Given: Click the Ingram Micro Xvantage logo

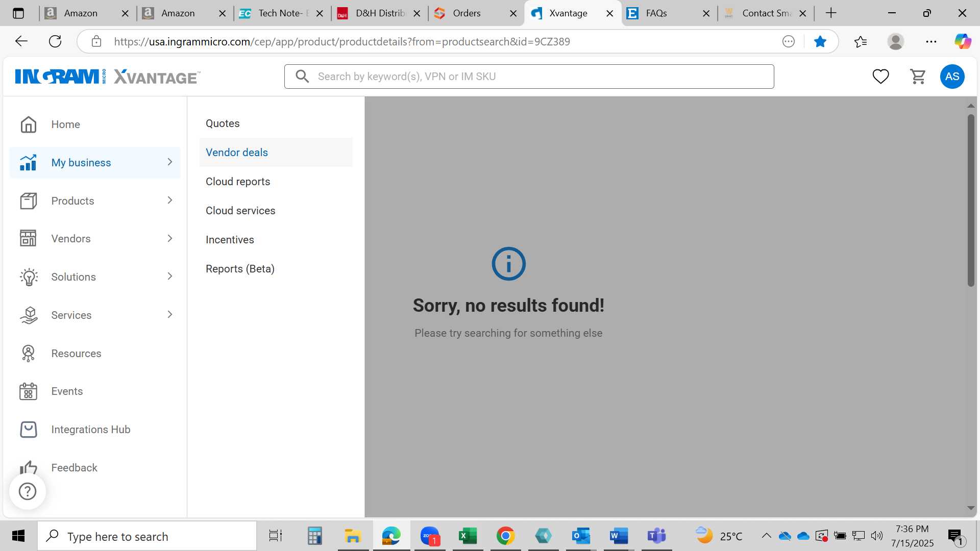Looking at the screenshot, I should click(108, 77).
